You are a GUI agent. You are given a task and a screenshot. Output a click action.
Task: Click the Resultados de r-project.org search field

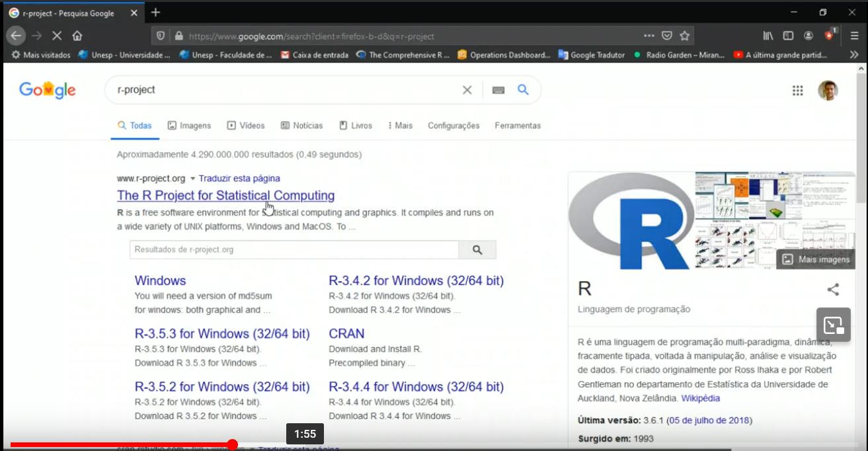294,250
